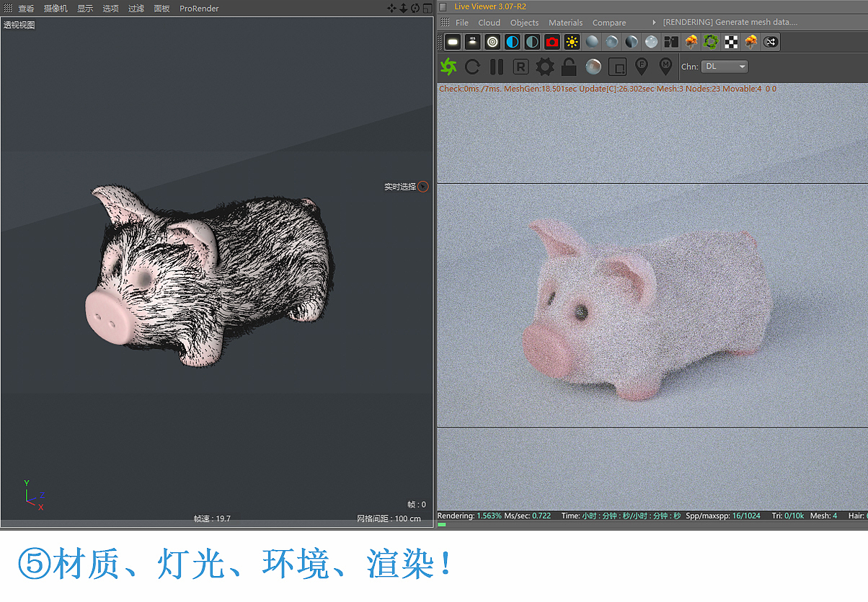Expand the 摄像机 camera menu
Screen dimensions: 868x602
(55, 8)
